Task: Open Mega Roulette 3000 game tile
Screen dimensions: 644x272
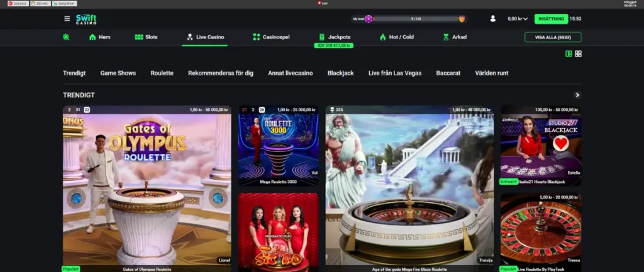Action: point(279,146)
